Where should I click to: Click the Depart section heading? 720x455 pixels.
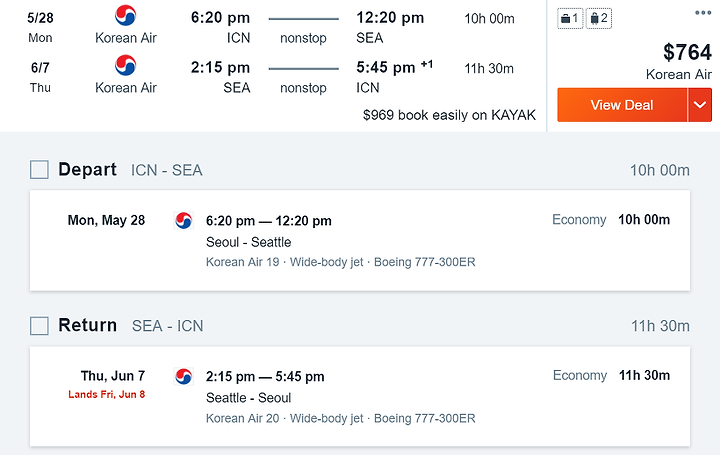coord(87,169)
